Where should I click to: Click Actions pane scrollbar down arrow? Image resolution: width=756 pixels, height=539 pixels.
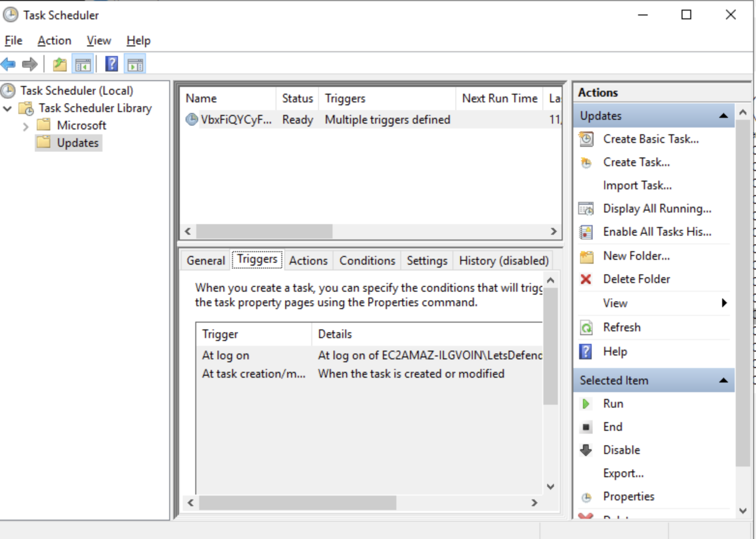743,511
